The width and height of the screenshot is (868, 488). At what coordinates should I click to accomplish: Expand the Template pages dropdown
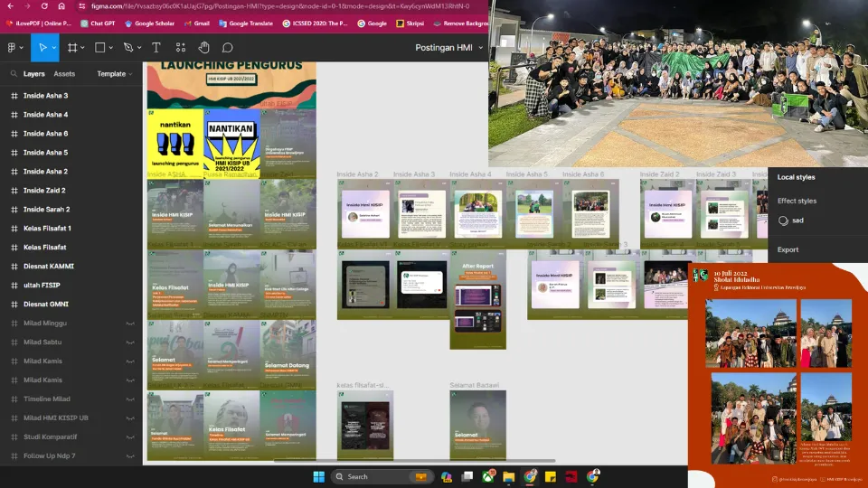click(115, 74)
